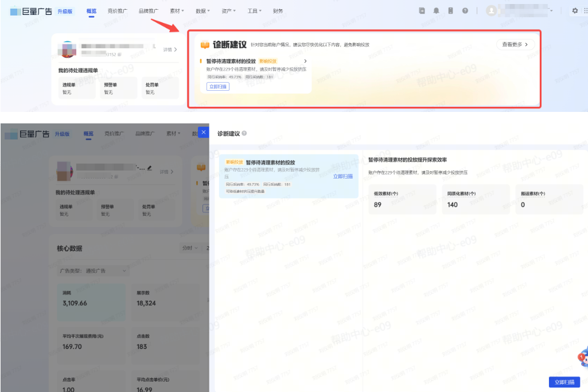Select the 消耗 3,109.66 metric card
The height and width of the screenshot is (392, 588).
click(92, 302)
